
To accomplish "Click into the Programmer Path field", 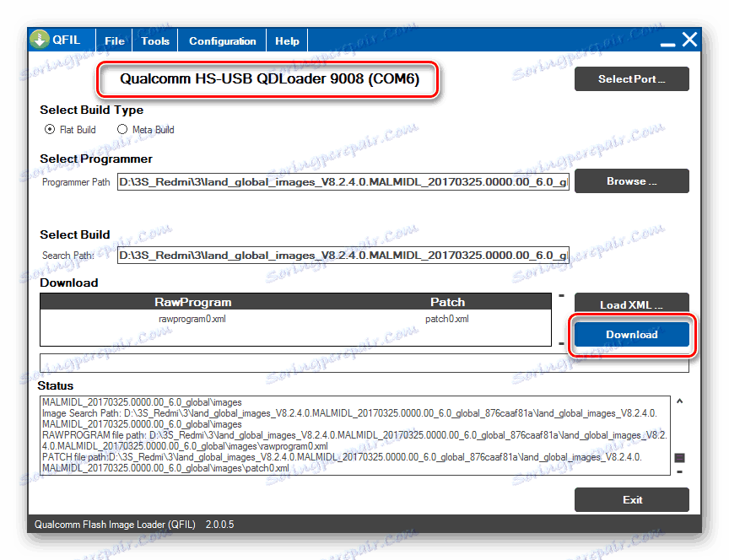I will coord(343,181).
